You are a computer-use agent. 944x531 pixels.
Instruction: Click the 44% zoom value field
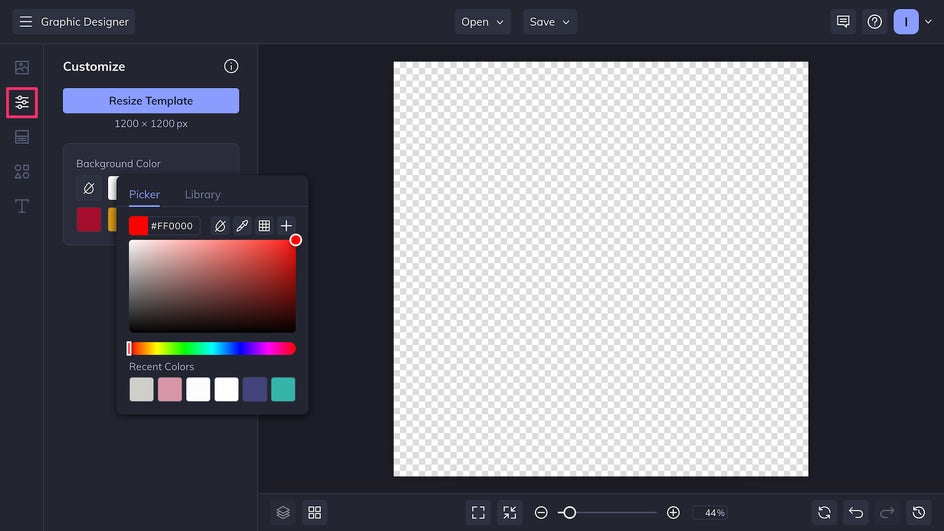(x=711, y=512)
